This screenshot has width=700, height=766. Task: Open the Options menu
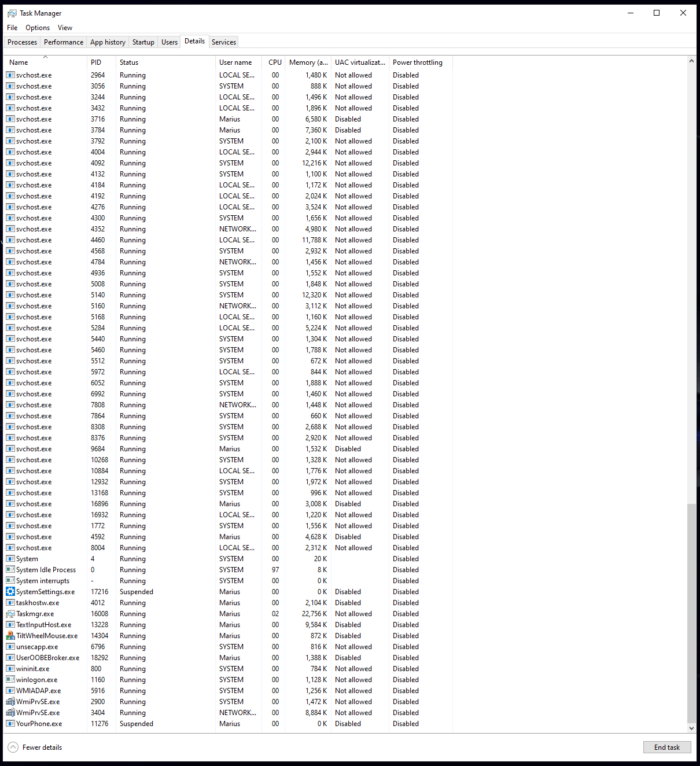38,28
